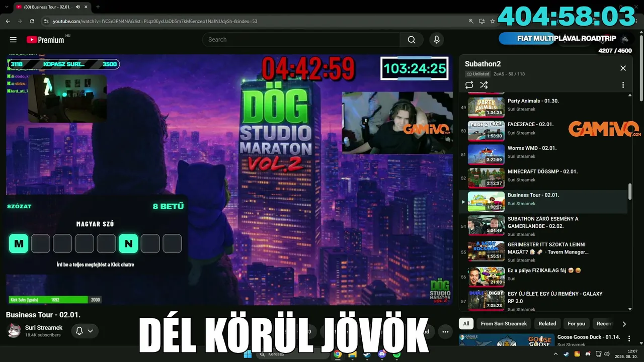Image resolution: width=644 pixels, height=362 pixels.
Task: Open the Suri Streamek channel avatar
Action: click(x=14, y=330)
